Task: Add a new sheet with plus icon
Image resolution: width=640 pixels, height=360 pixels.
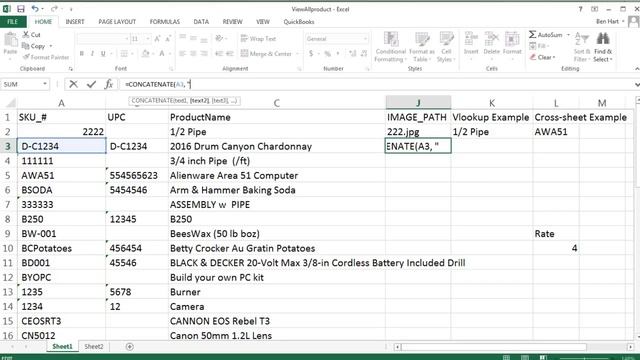Action: point(129,347)
